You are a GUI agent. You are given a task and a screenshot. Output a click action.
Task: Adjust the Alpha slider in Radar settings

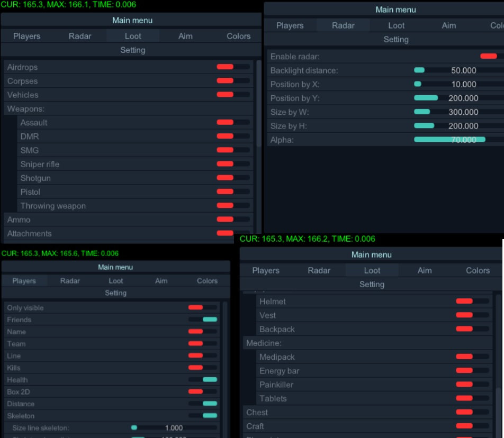(450, 140)
